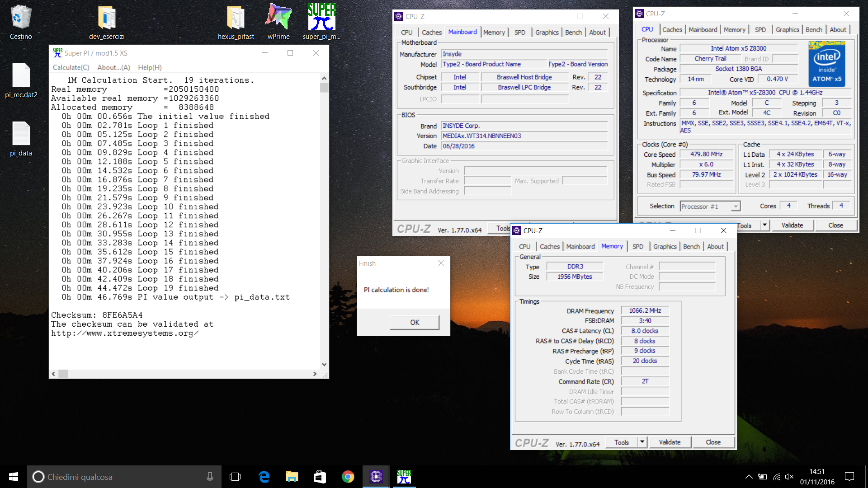The height and width of the screenshot is (488, 868).
Task: Open Memory tab in Mainboard CPU-Z window
Action: click(494, 33)
